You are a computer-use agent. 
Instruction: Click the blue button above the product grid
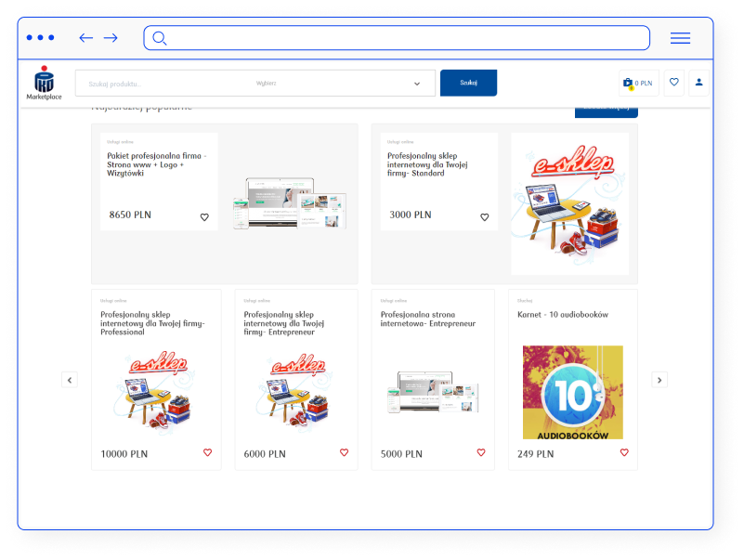tap(606, 111)
